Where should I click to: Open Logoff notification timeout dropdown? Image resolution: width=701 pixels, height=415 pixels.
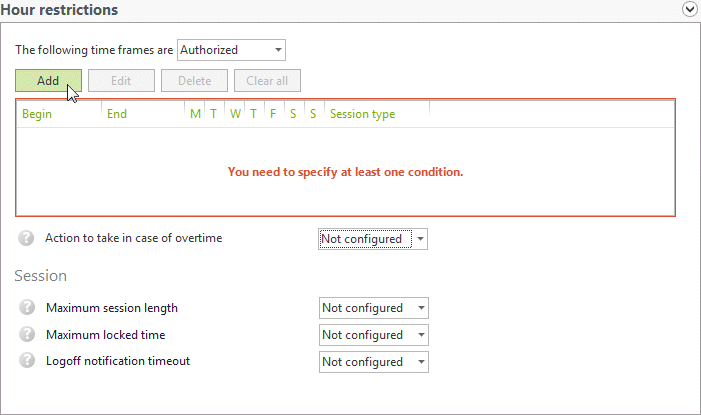(x=373, y=362)
